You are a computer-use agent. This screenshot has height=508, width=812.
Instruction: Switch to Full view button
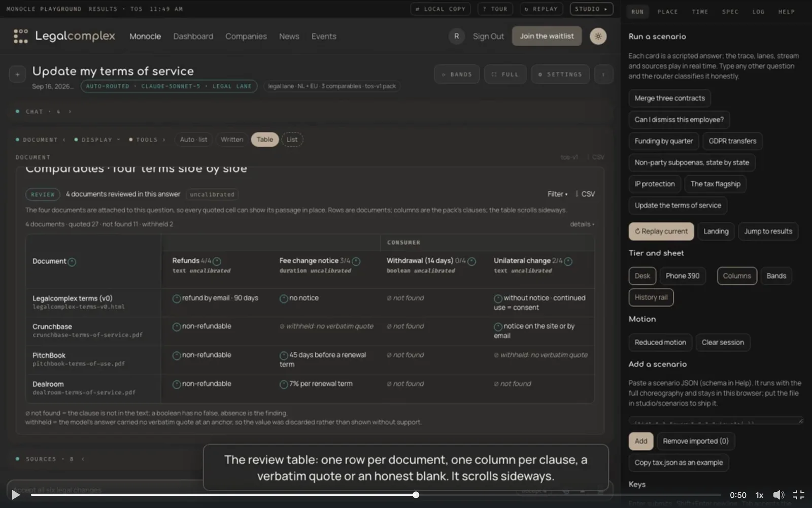coord(505,74)
